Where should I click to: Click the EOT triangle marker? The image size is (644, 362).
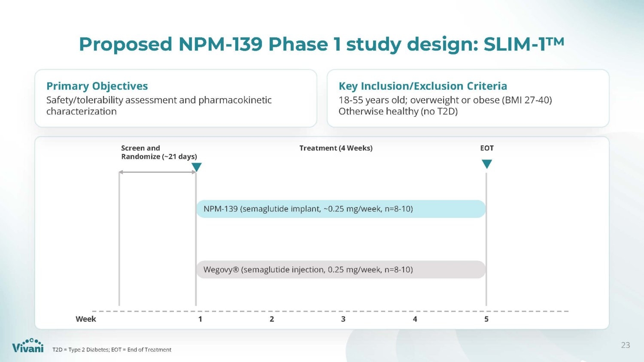coord(486,164)
